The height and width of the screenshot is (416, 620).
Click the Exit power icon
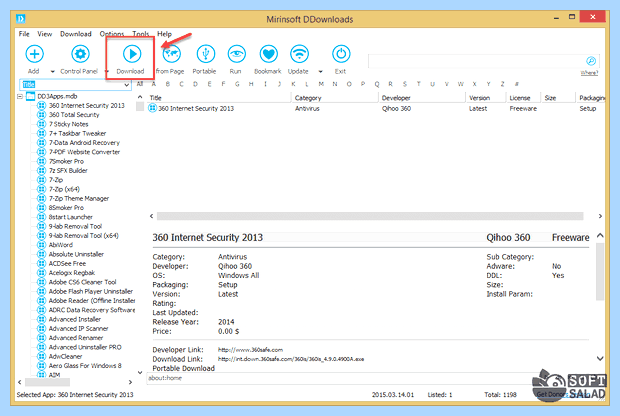coord(341,54)
